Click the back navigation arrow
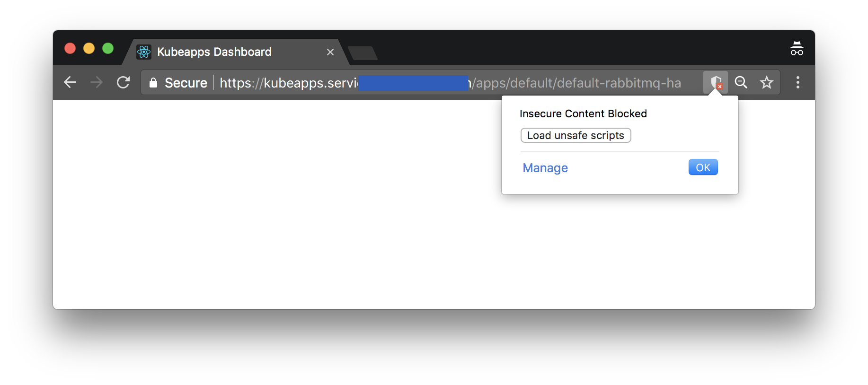 [x=70, y=82]
